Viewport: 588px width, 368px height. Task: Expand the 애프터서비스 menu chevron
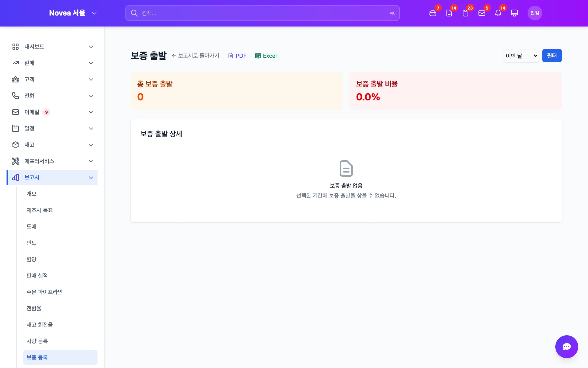pyautogui.click(x=91, y=161)
